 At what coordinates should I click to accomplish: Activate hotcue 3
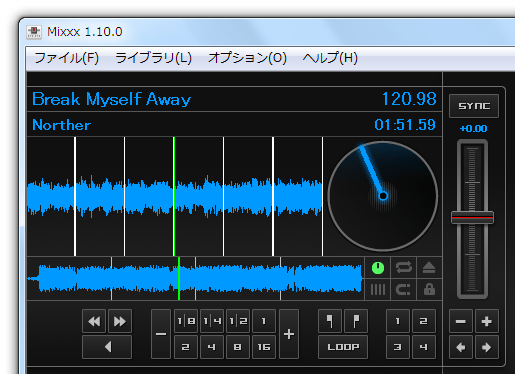[398, 347]
